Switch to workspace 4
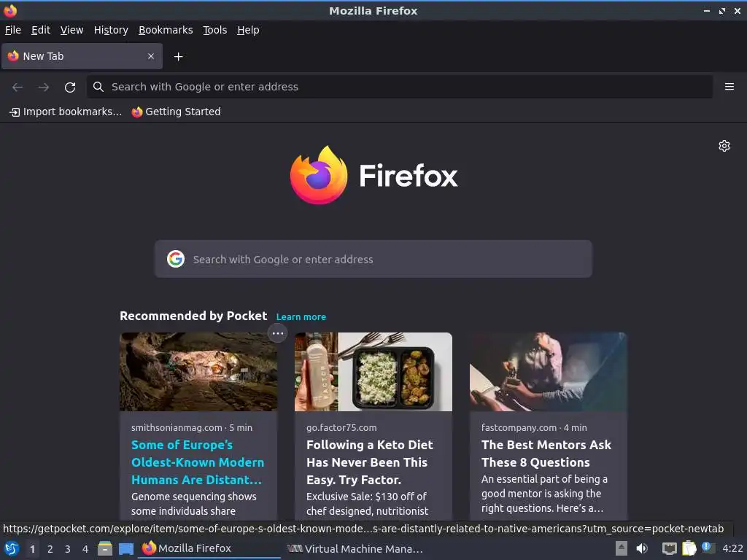The height and width of the screenshot is (560, 747). [x=85, y=549]
